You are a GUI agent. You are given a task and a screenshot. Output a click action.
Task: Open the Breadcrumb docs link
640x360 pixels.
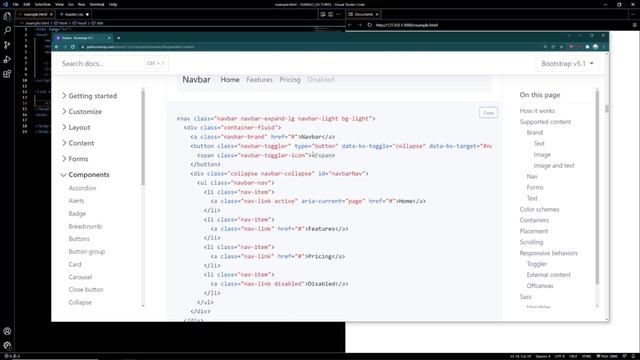[85, 226]
